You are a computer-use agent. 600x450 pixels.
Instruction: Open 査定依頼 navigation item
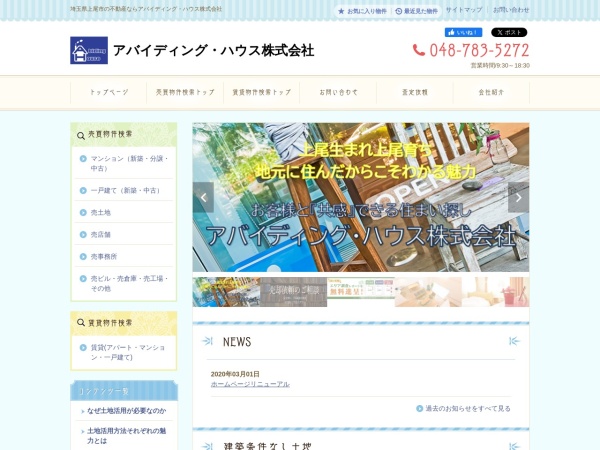click(x=415, y=92)
